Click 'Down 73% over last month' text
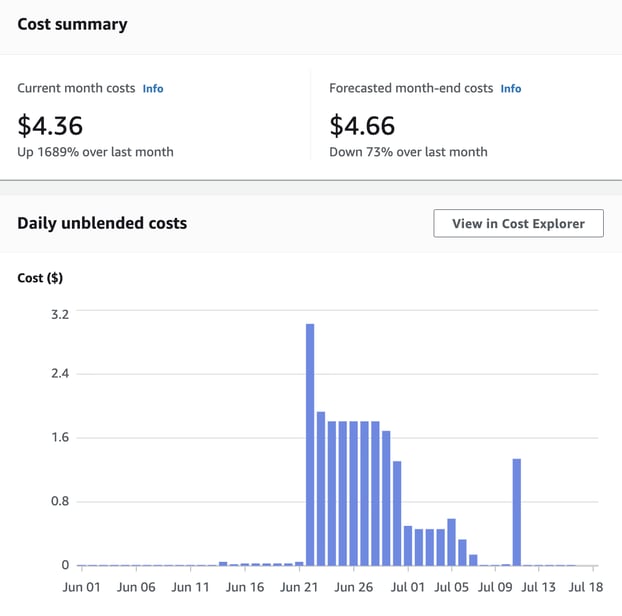 point(408,152)
